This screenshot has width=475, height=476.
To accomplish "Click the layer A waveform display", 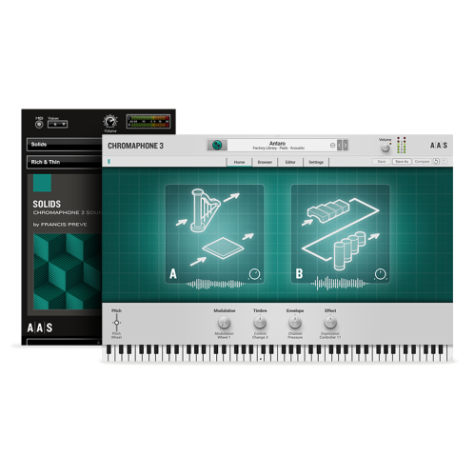I will 215,284.
